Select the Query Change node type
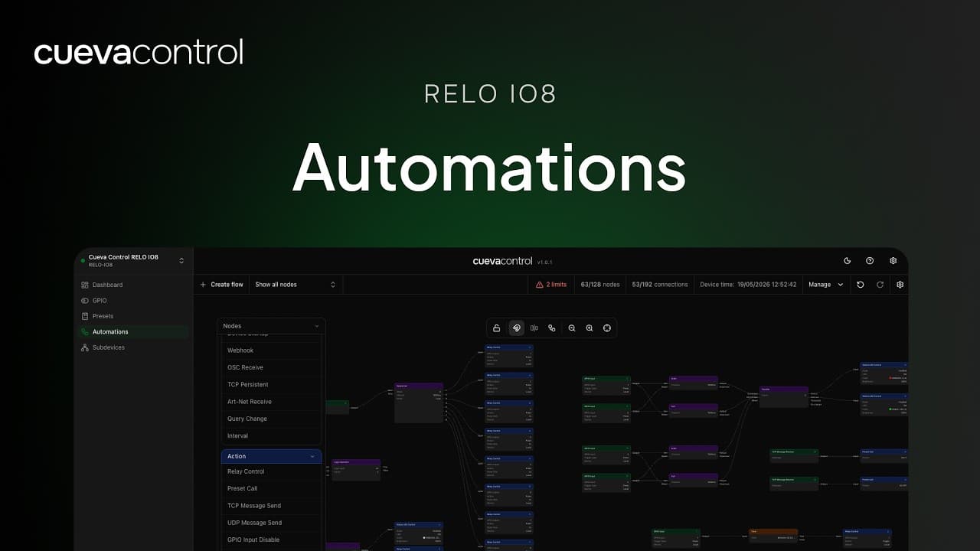 click(271, 419)
